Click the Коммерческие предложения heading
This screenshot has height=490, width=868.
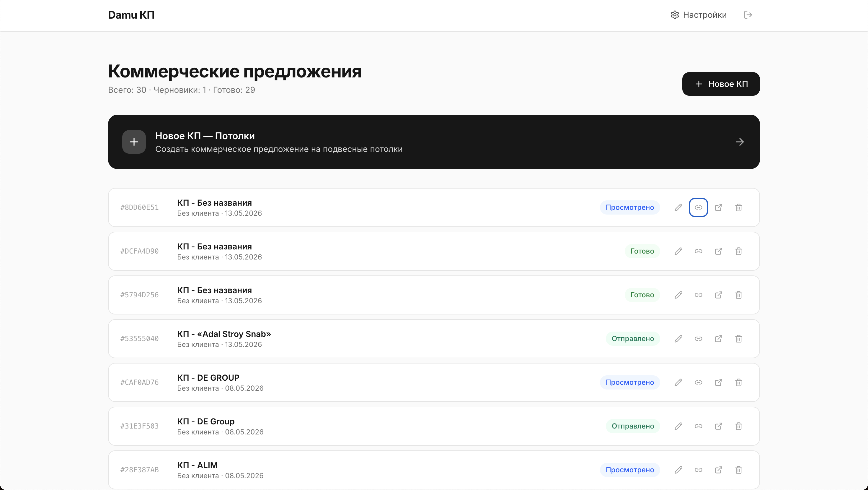[x=234, y=72]
